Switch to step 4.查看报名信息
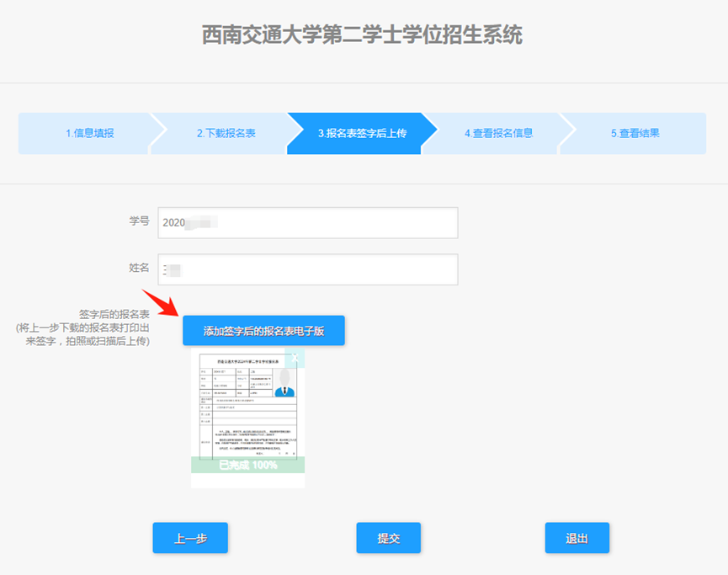 point(498,133)
